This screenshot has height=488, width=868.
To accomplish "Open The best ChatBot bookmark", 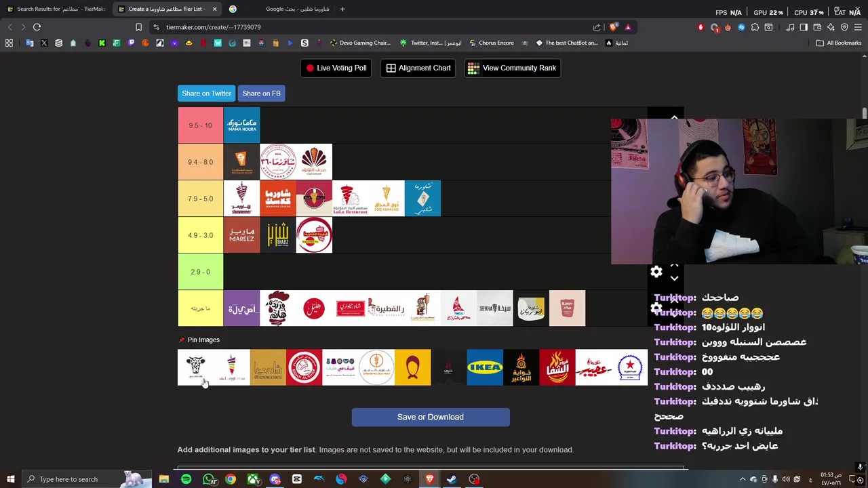I will pos(567,43).
